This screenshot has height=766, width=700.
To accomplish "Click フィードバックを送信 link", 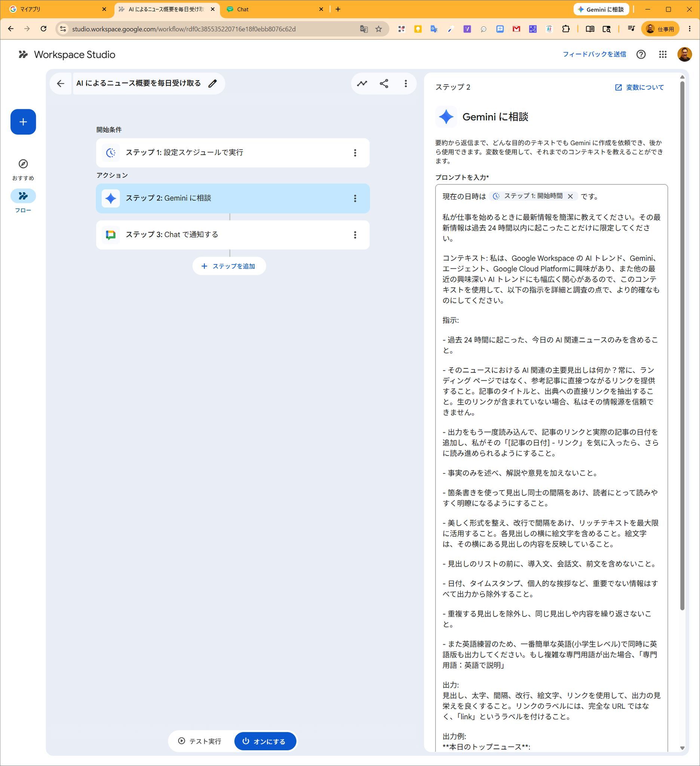I will coord(594,54).
